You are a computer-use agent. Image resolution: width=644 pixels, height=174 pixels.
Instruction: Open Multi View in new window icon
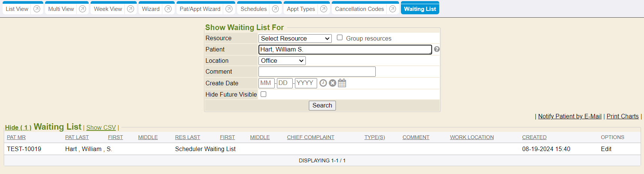[x=83, y=9]
